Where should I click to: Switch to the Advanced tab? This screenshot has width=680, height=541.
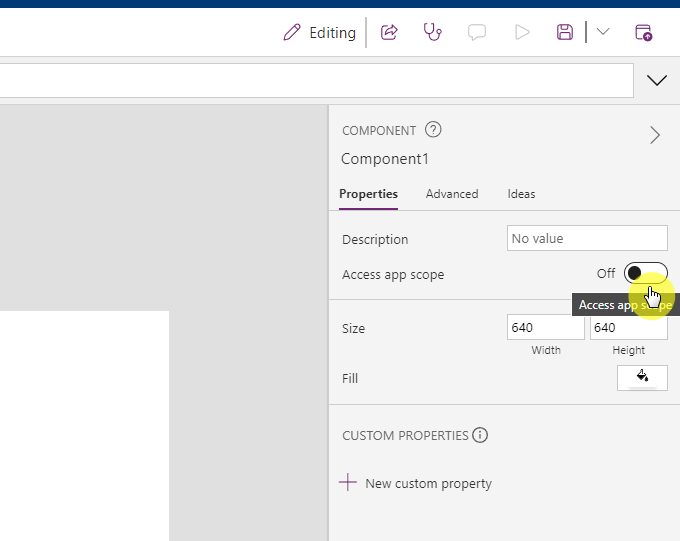pos(452,194)
